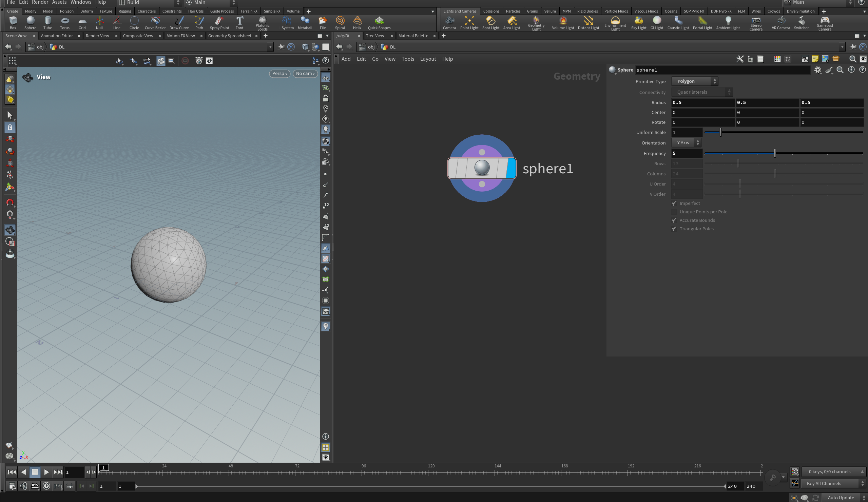
Task: Click the Platonic Solids shelf tool
Action: click(x=262, y=23)
